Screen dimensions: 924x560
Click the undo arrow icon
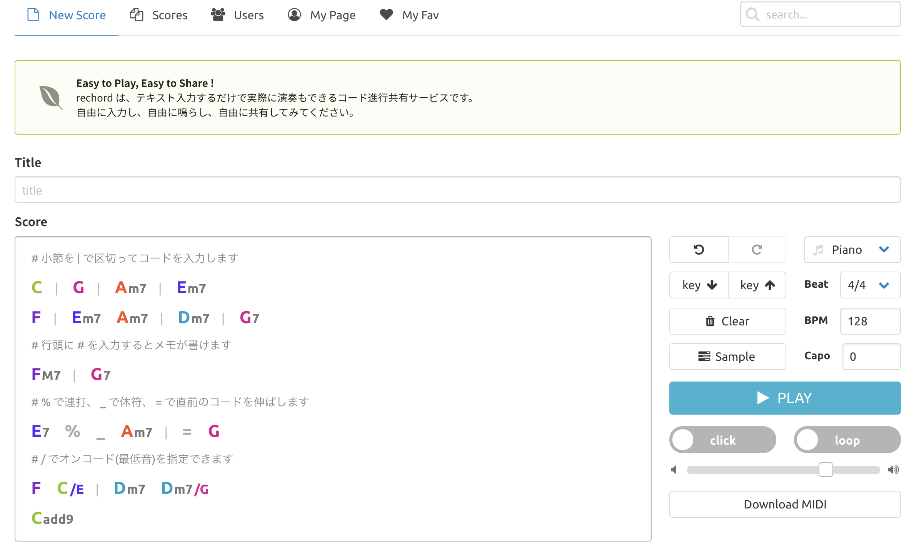click(699, 250)
